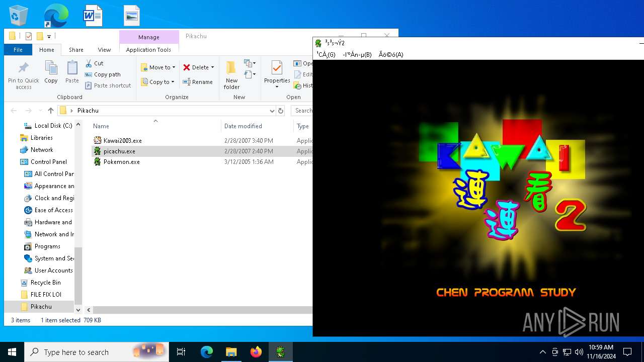Open the Word document on the desktop

(93, 16)
